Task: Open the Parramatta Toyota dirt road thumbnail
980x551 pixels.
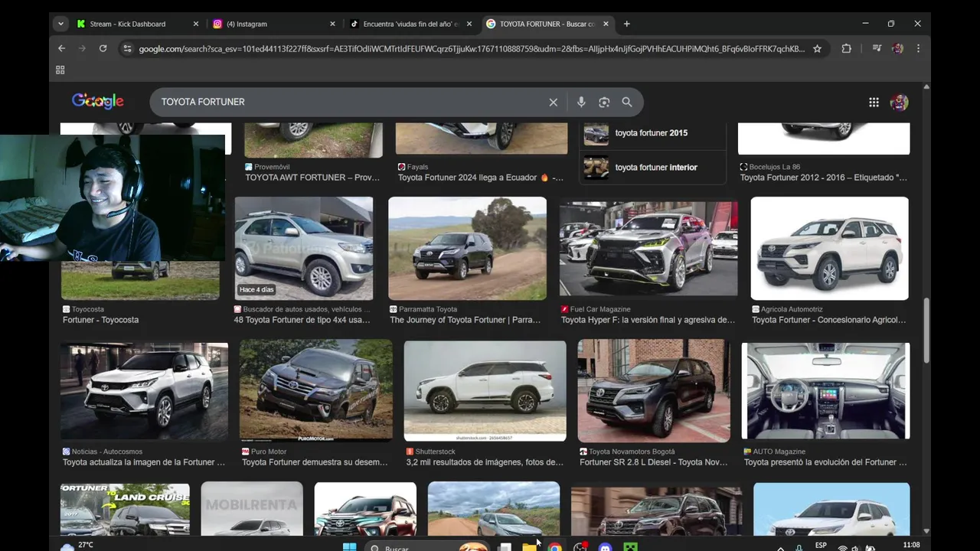Action: click(467, 249)
